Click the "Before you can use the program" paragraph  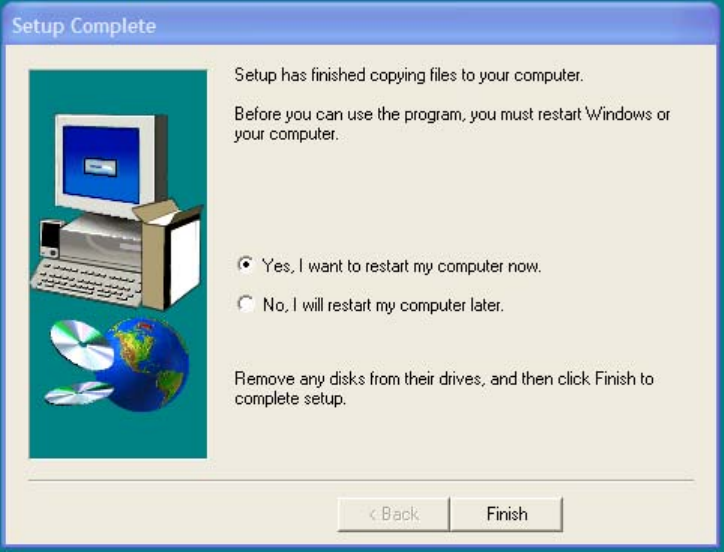click(x=452, y=124)
